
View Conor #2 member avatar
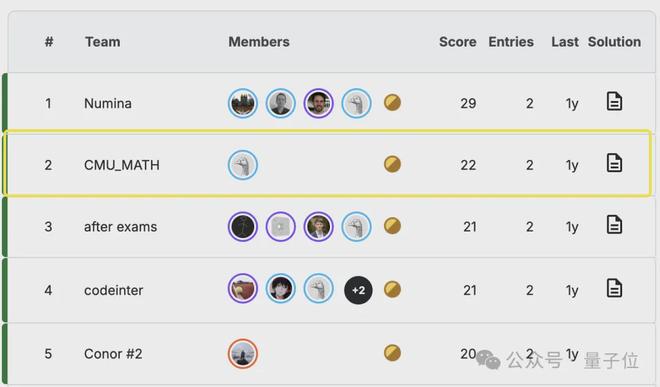[243, 354]
